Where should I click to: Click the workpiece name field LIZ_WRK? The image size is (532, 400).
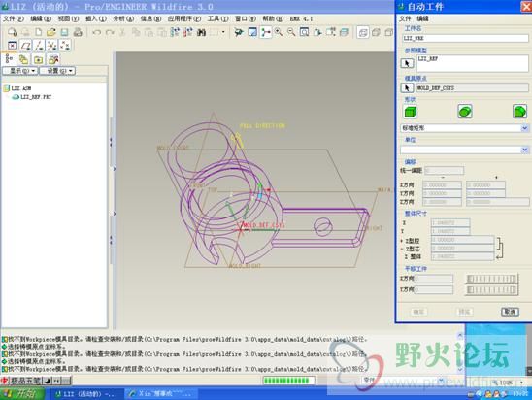pos(465,38)
